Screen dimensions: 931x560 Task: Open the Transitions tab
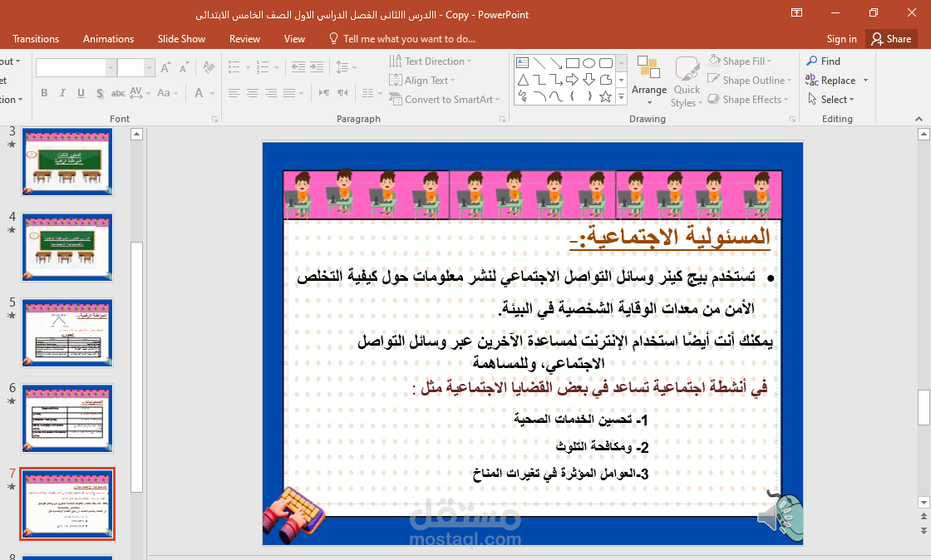(36, 38)
